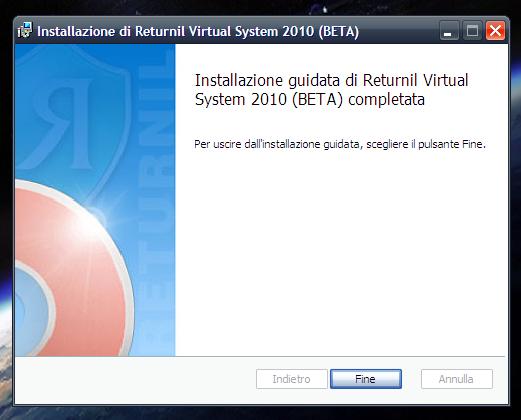Minimize the Returnil installation window
The image size is (521, 420).
click(449, 31)
